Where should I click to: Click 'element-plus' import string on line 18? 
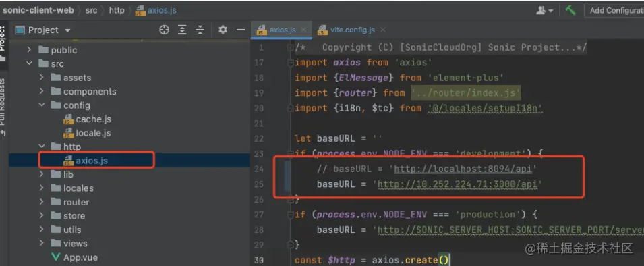point(465,78)
